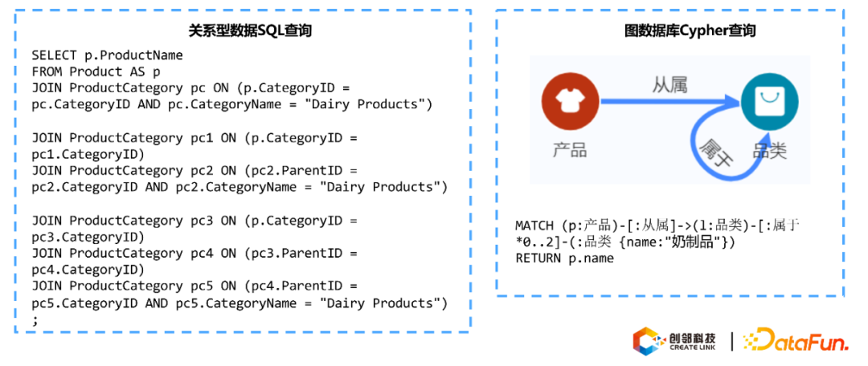Viewport: 868px width, 366px height.
Task: Click the CreateLink cube logo icon
Action: 649,342
